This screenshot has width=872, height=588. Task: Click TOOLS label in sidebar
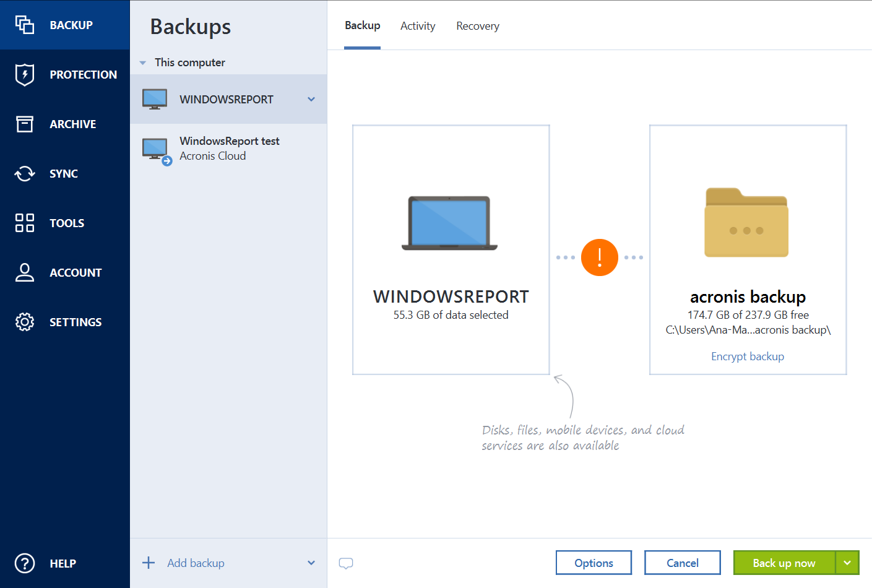tap(67, 223)
